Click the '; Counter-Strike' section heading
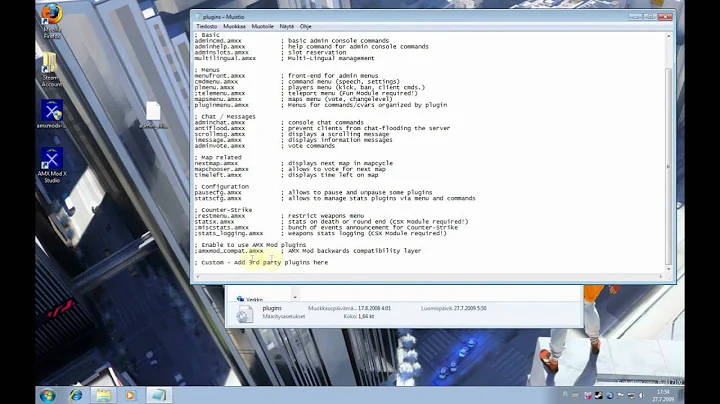The image size is (720, 404). tap(223, 210)
